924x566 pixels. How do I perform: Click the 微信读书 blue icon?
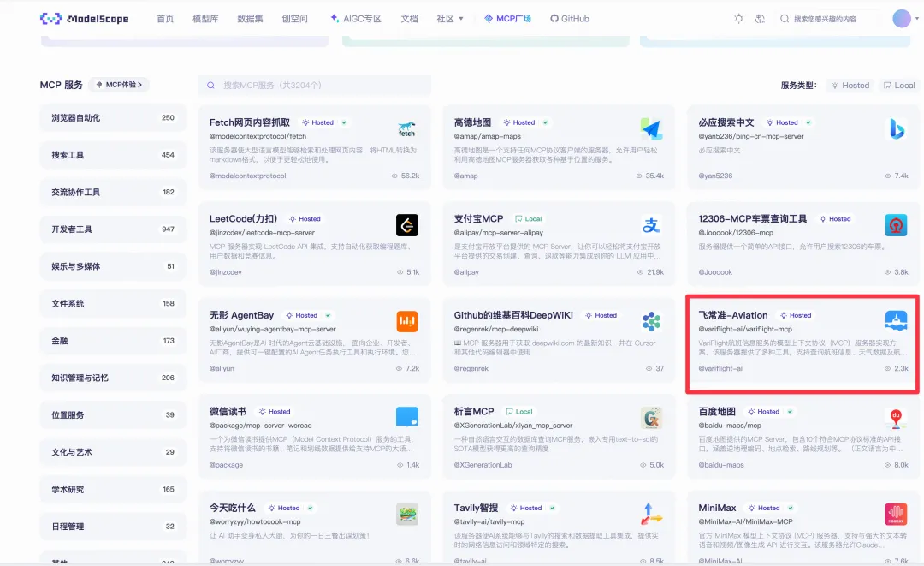pos(406,417)
